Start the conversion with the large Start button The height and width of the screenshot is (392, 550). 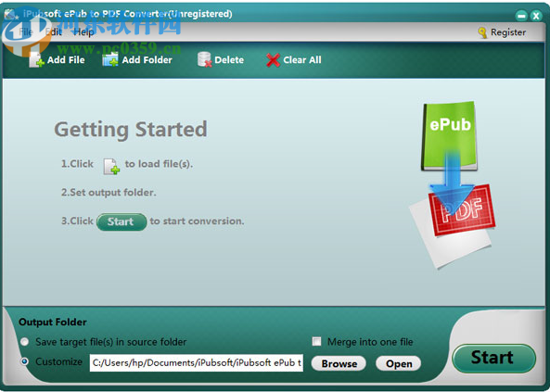coord(493,358)
